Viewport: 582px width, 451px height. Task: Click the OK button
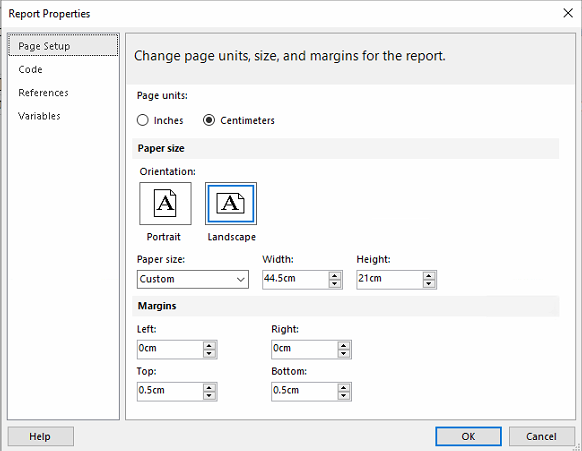468,436
